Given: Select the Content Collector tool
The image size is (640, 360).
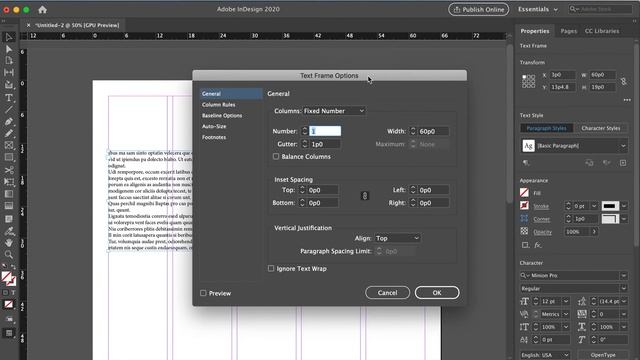Looking at the screenshot, I should (9, 85).
